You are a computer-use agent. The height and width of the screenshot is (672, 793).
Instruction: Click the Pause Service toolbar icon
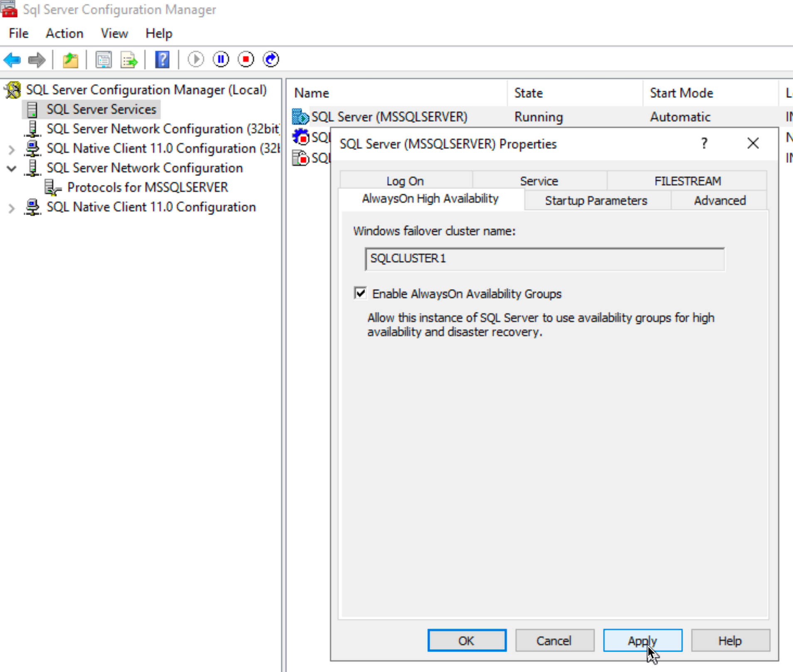click(x=221, y=59)
